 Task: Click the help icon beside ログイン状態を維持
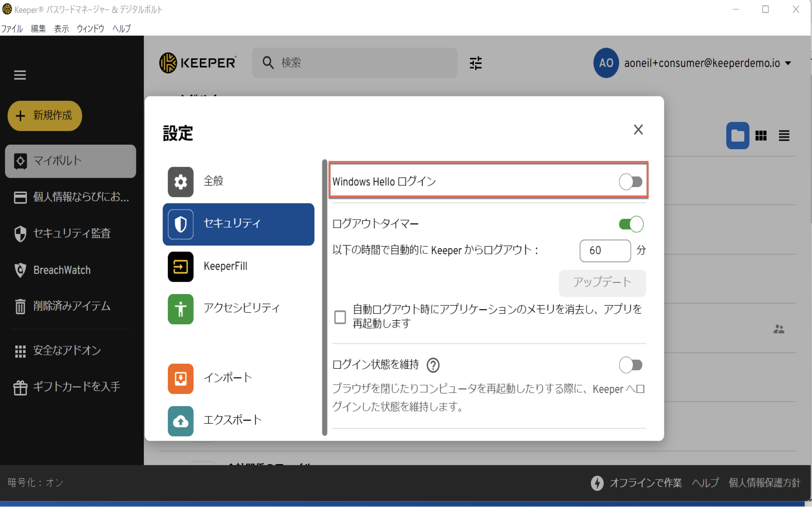click(433, 365)
